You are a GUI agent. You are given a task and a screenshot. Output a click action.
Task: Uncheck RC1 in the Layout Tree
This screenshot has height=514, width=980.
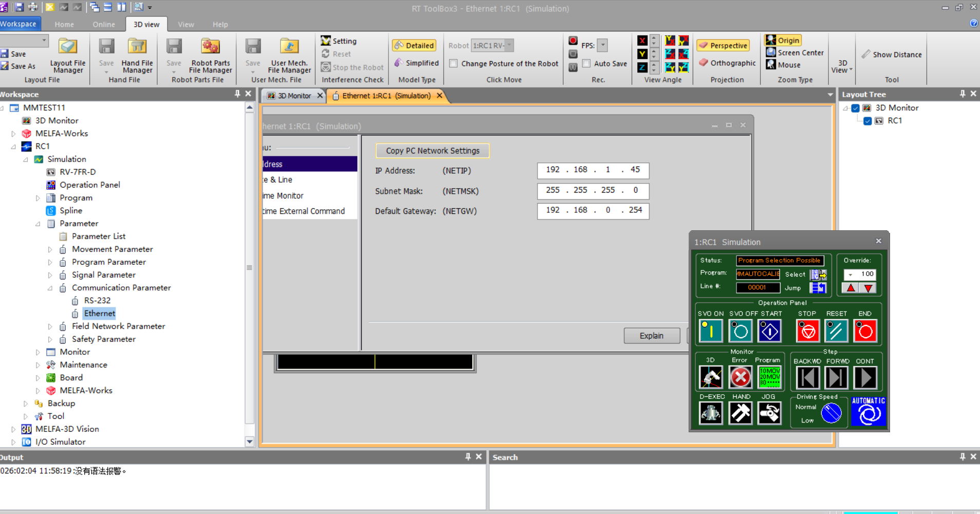[868, 121]
